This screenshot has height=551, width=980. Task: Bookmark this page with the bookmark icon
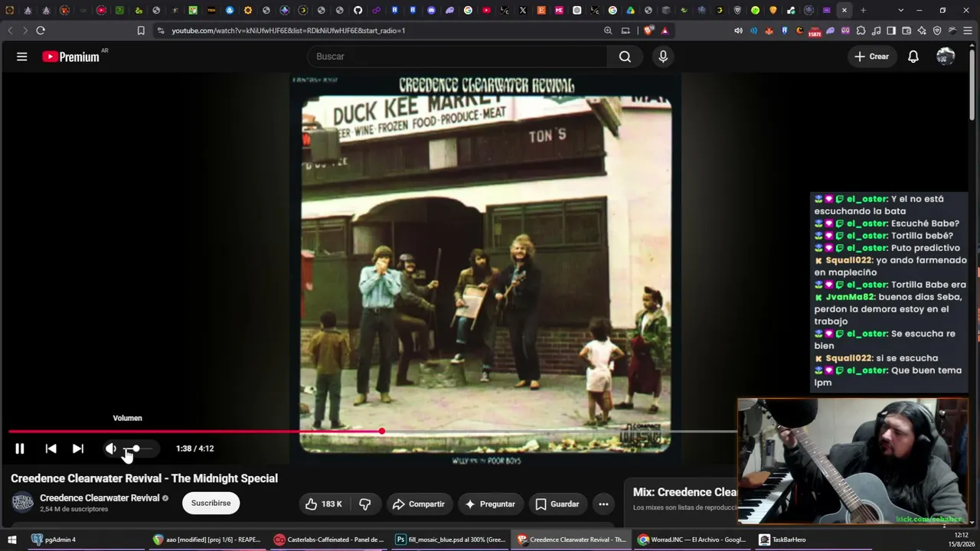coord(141,31)
